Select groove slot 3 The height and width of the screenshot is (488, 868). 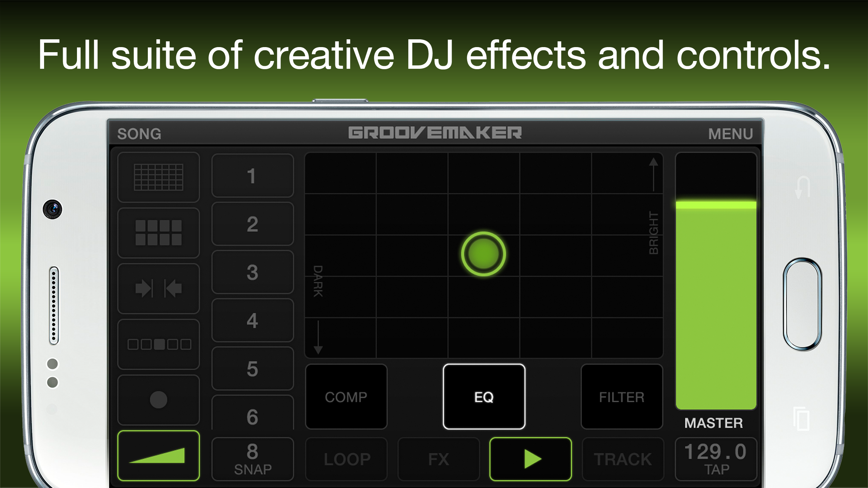coord(253,272)
